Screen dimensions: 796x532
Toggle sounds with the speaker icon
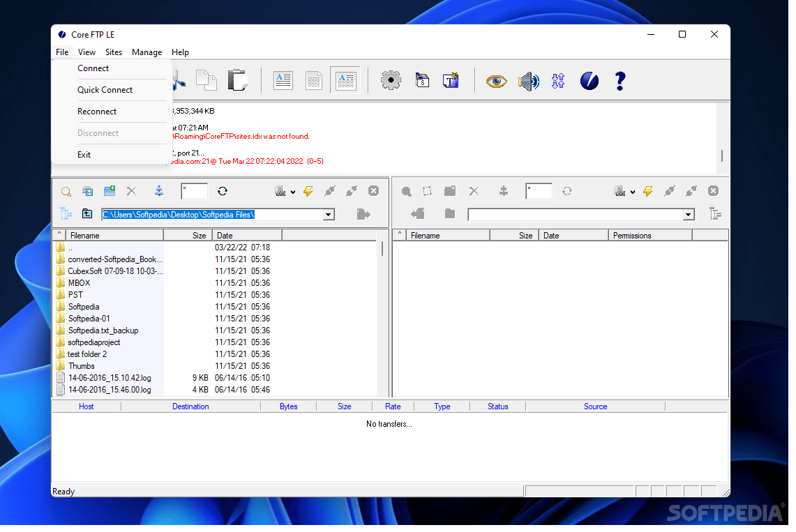(x=529, y=81)
